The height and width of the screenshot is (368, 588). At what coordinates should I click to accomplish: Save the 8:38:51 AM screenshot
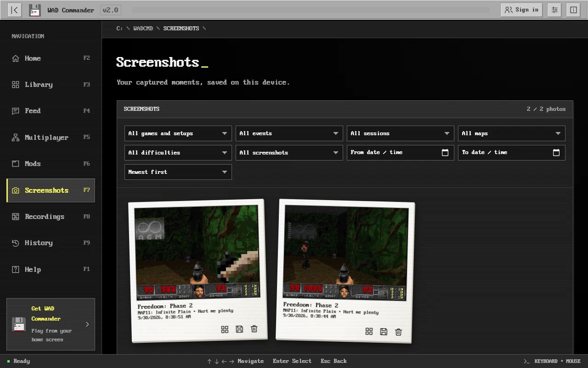(x=239, y=329)
